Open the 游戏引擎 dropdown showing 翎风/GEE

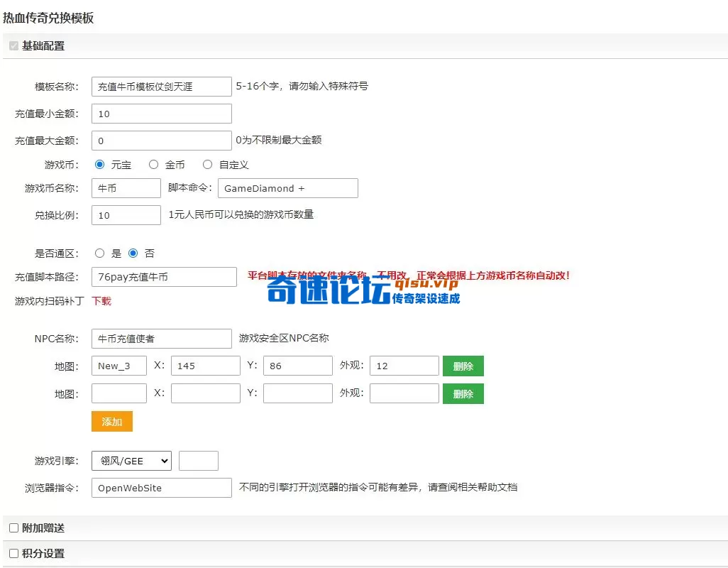pos(131,461)
